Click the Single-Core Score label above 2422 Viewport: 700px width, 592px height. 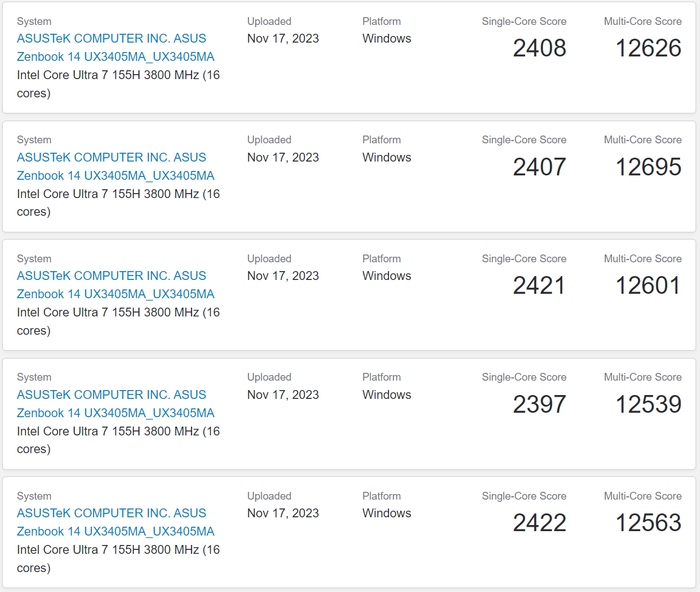pos(523,496)
